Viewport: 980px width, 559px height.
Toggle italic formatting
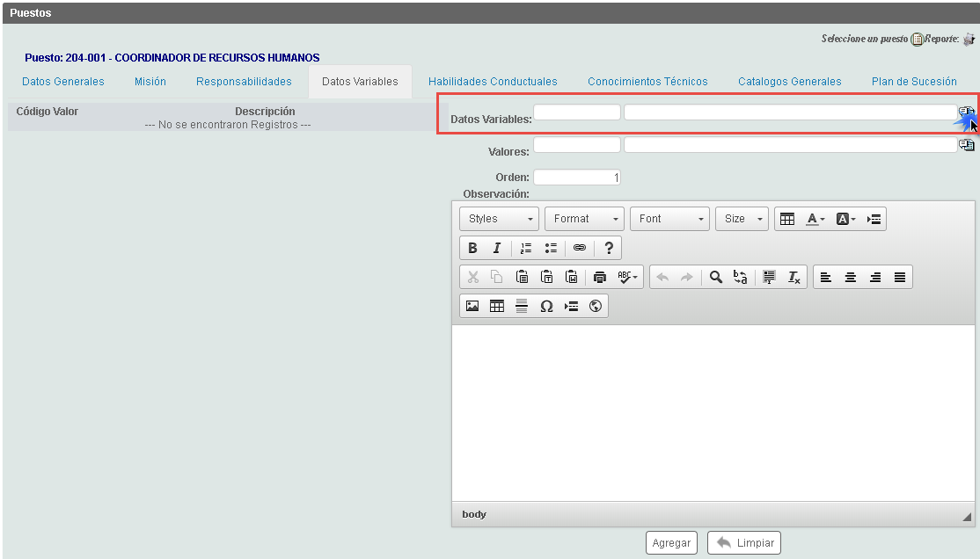[x=497, y=249]
